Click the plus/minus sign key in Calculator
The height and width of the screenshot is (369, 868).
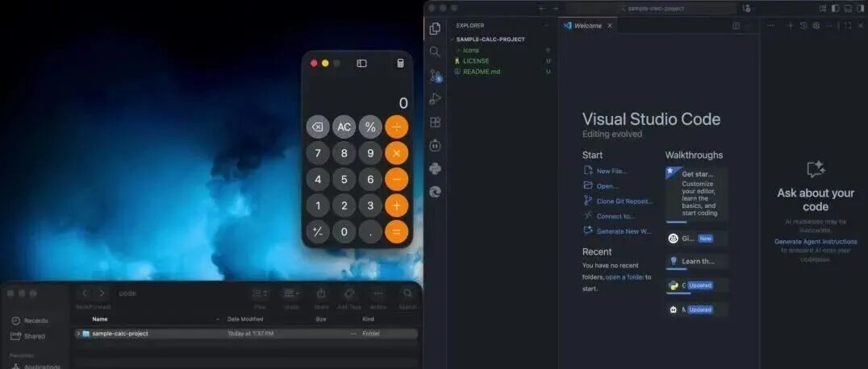[x=318, y=232]
